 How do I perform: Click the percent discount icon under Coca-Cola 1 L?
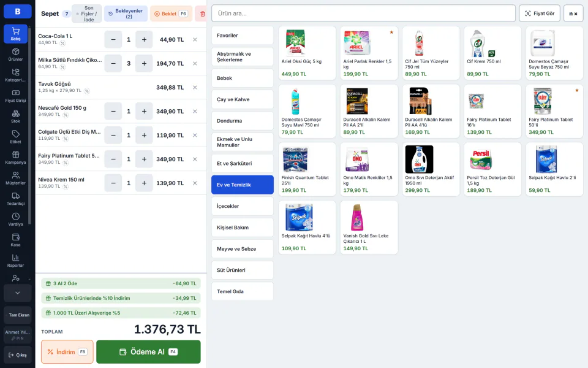point(62,43)
